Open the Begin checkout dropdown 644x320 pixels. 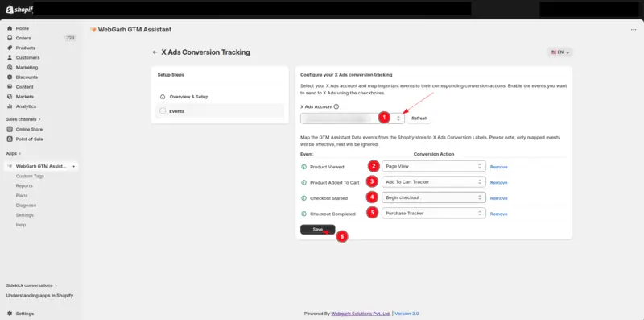[x=434, y=197]
